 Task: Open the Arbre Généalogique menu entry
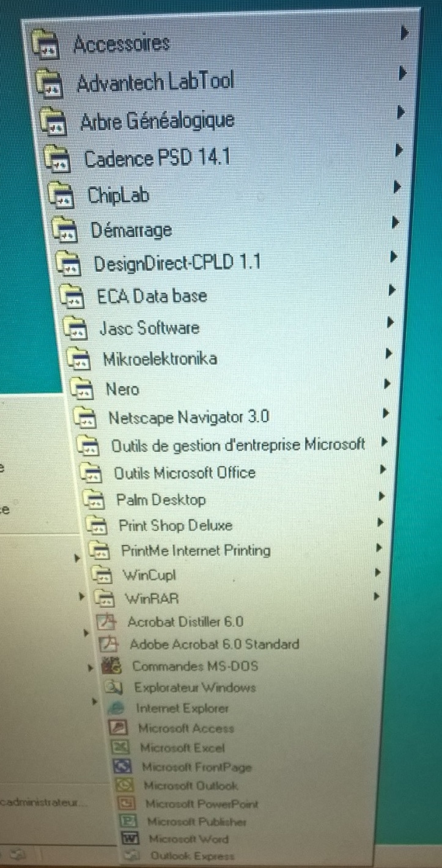pos(157,121)
